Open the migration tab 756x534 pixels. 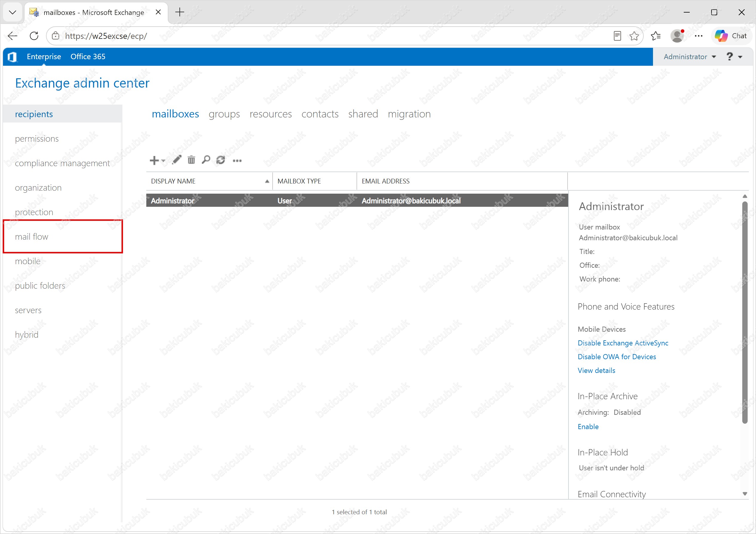coord(409,114)
